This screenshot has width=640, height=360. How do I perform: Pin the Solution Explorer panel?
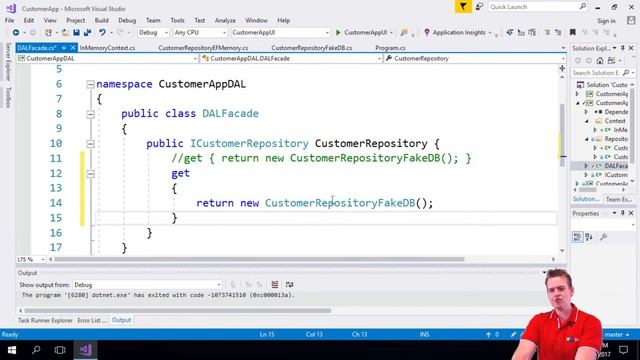(622, 48)
